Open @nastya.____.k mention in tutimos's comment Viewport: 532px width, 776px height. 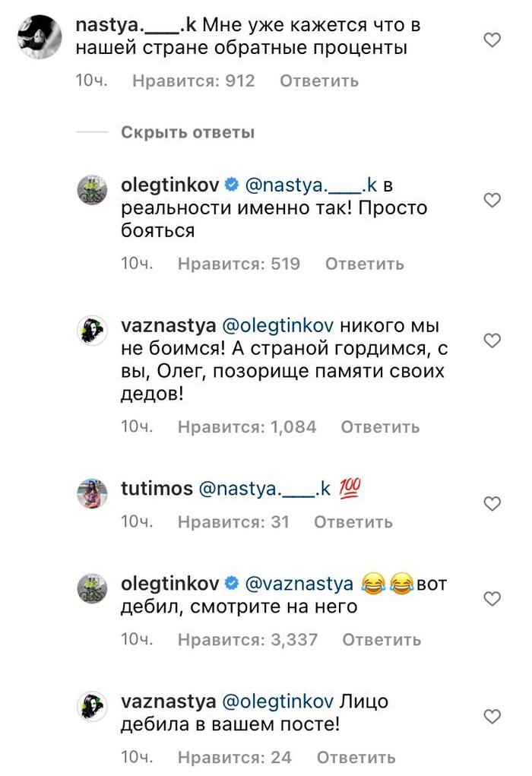click(266, 489)
